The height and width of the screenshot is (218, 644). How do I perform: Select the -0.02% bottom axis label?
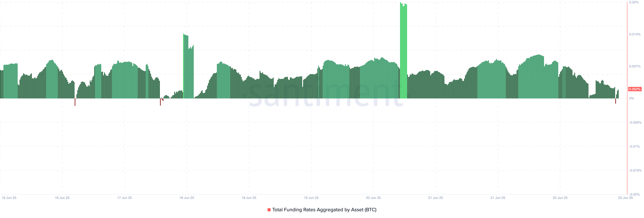coord(634,194)
